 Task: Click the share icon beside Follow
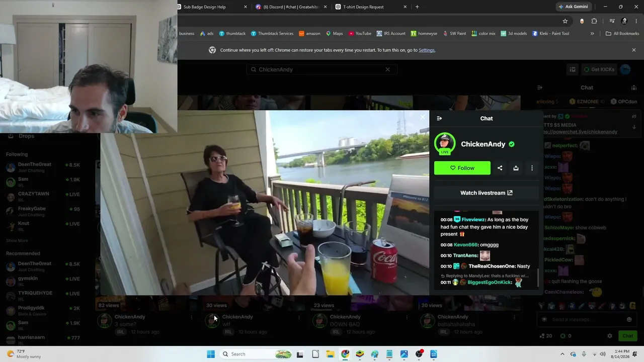pos(500,168)
